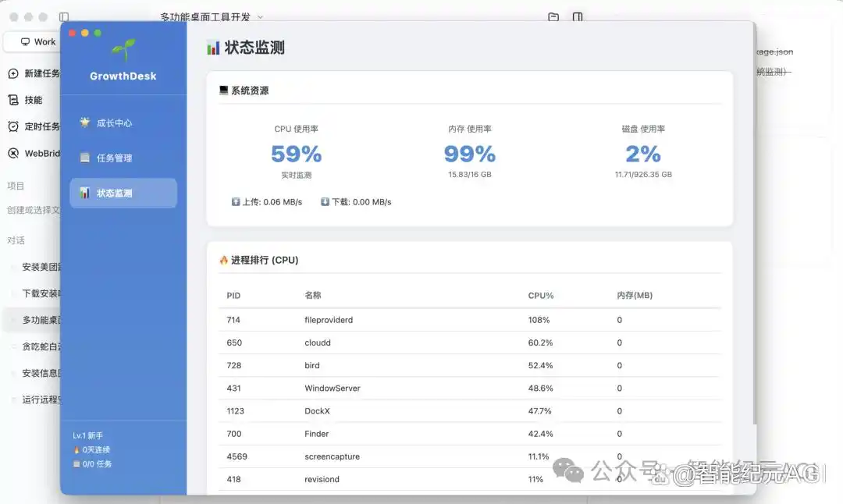The width and height of the screenshot is (843, 504).
Task: Click the 状态监测 bar chart sidebar icon
Action: click(84, 193)
